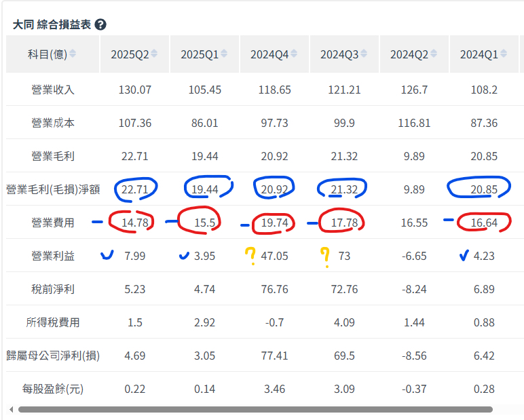The image size is (524, 420).
Task: Click the sort arrows next to 2024Q3
Action: tap(364, 54)
